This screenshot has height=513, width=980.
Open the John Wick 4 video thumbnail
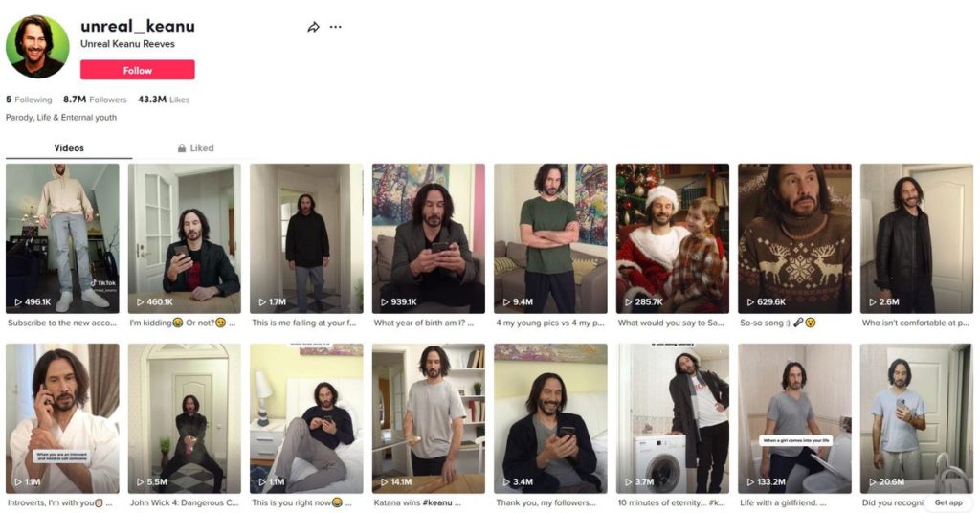pos(185,418)
